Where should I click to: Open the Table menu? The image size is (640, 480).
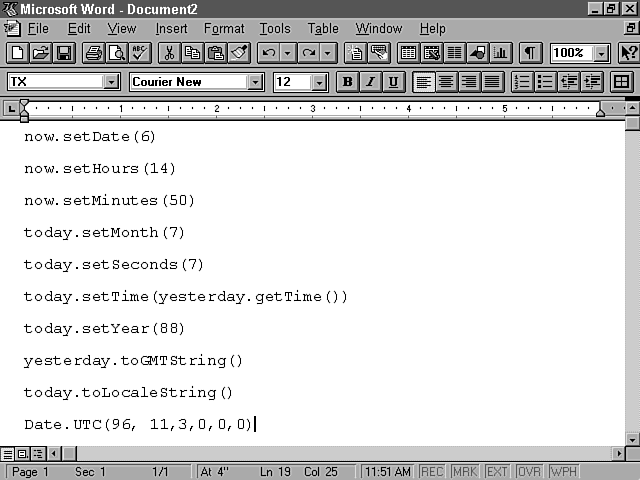323,29
